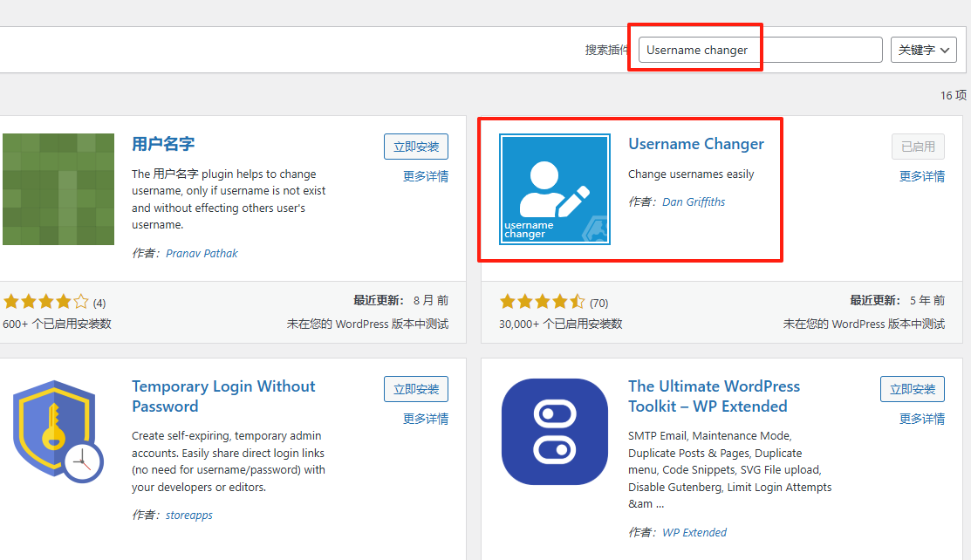Click the disabled 已启用 button for Username Changer
The image size is (971, 560).
click(919, 147)
